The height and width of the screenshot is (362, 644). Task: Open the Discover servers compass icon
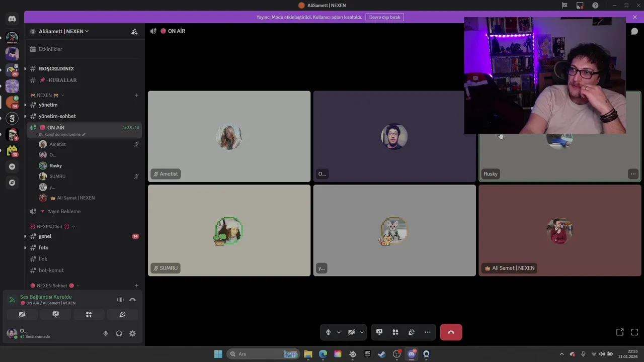coord(12,183)
